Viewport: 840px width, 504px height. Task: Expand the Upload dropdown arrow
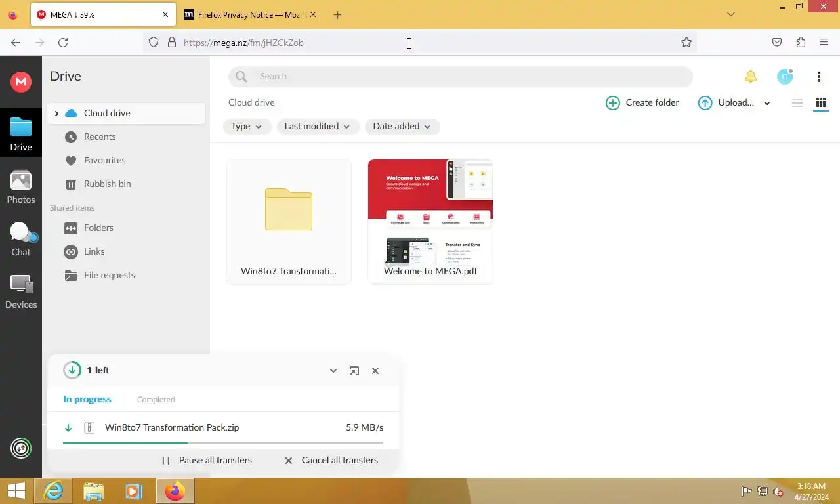pos(767,103)
